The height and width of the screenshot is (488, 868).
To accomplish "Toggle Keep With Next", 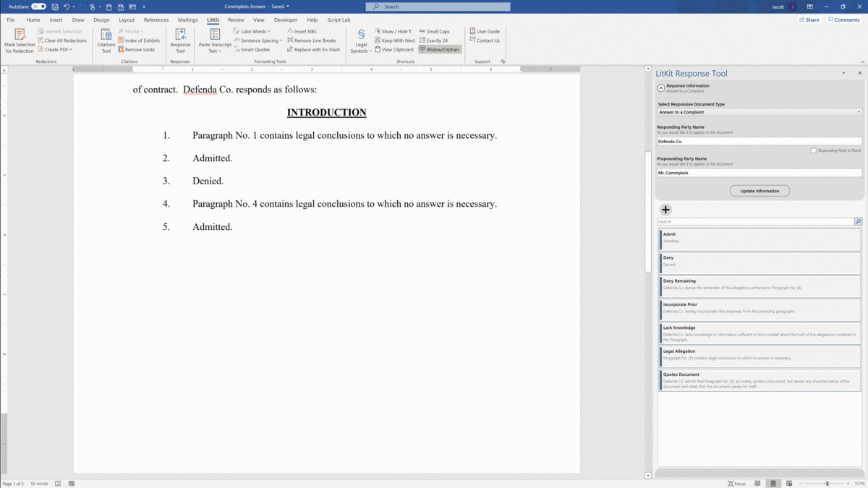I will coord(395,40).
